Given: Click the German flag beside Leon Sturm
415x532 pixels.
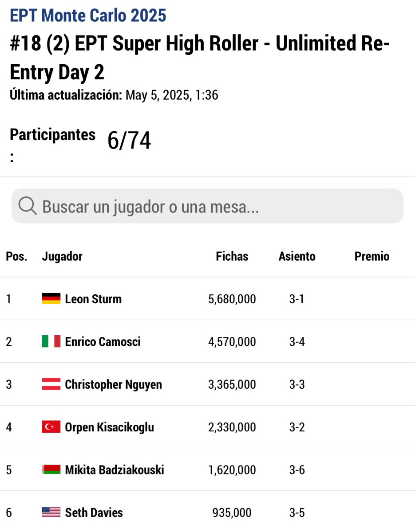Looking at the screenshot, I should click(51, 299).
